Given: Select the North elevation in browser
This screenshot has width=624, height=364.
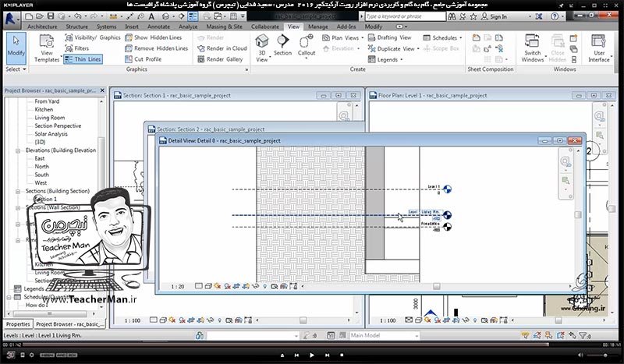Looking at the screenshot, I should [x=42, y=166].
